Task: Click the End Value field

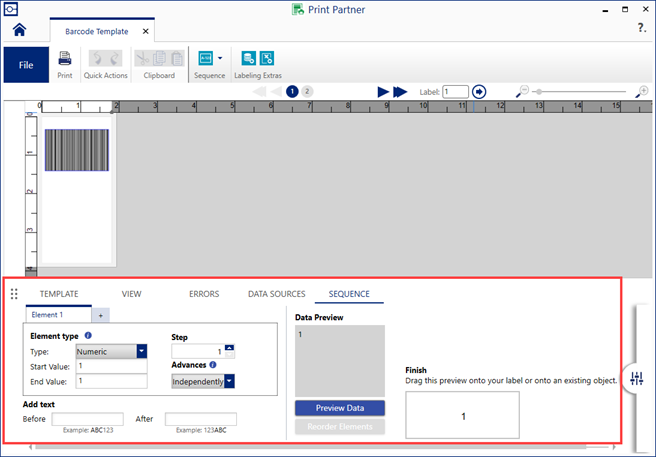Action: (111, 381)
